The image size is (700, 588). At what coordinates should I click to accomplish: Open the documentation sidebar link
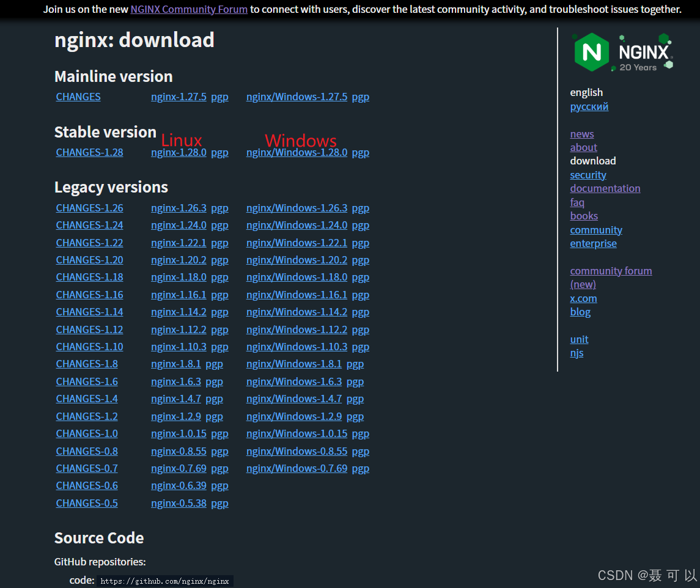605,188
